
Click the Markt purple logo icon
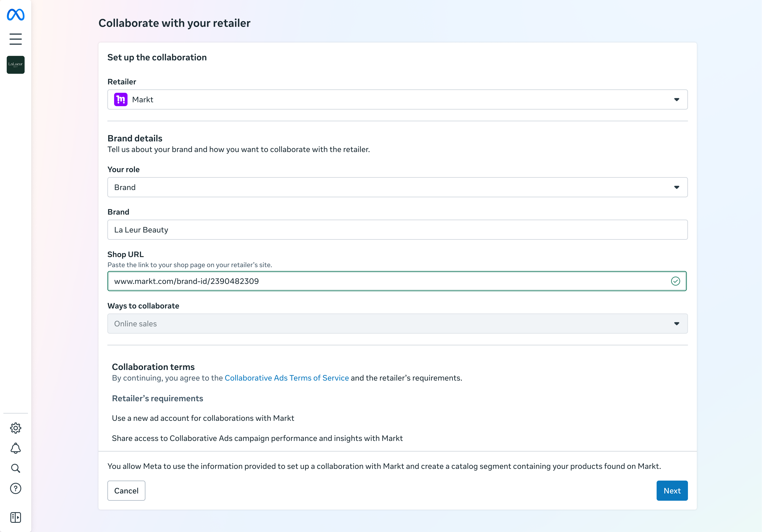click(x=121, y=100)
